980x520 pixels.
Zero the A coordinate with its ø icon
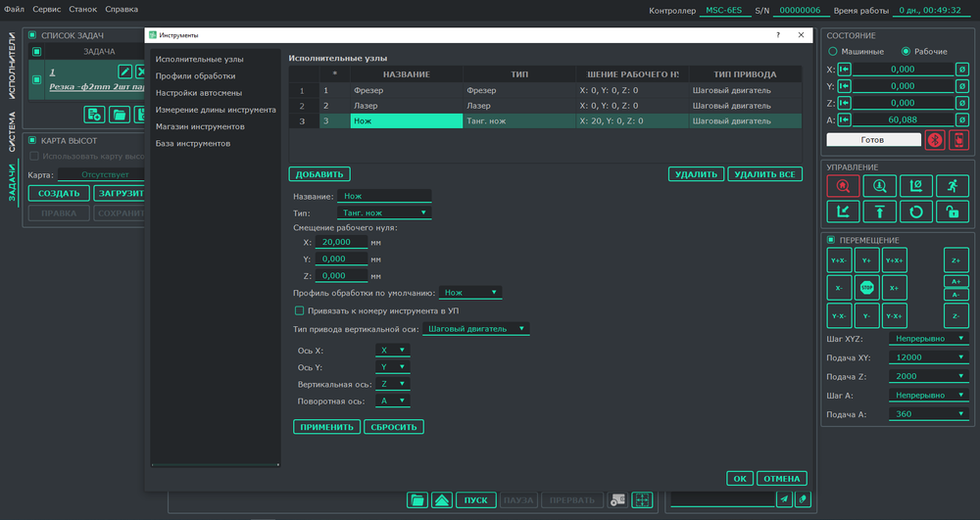[962, 119]
